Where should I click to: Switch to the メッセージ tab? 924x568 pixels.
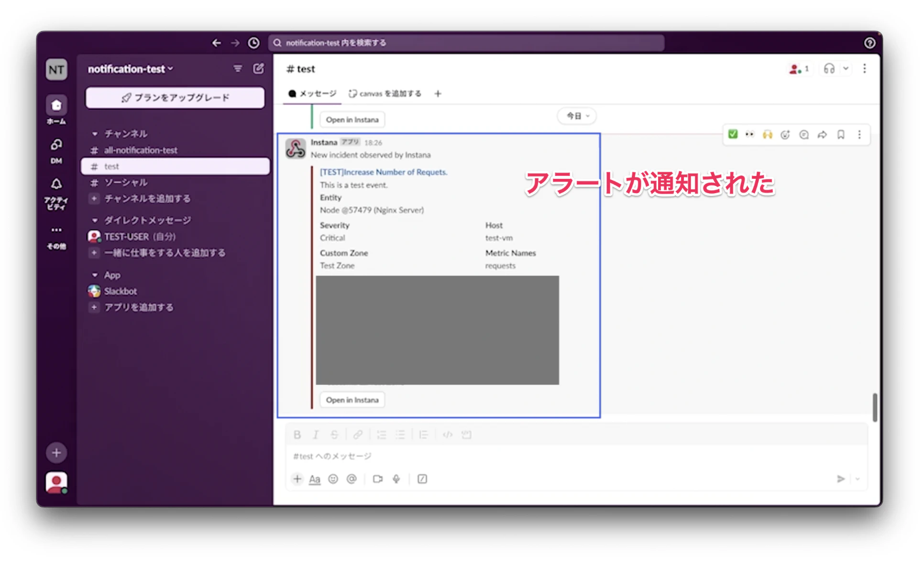pyautogui.click(x=312, y=94)
